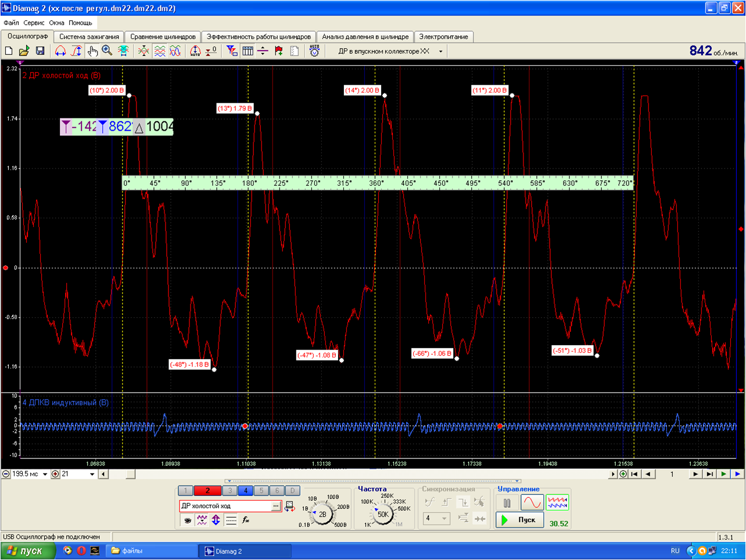This screenshot has height=560, width=746.
Task: Toggle channel 6 button
Action: pyautogui.click(x=277, y=491)
